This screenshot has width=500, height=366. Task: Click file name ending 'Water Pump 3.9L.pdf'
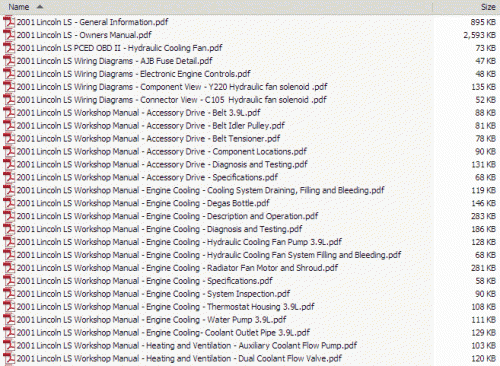(x=151, y=320)
